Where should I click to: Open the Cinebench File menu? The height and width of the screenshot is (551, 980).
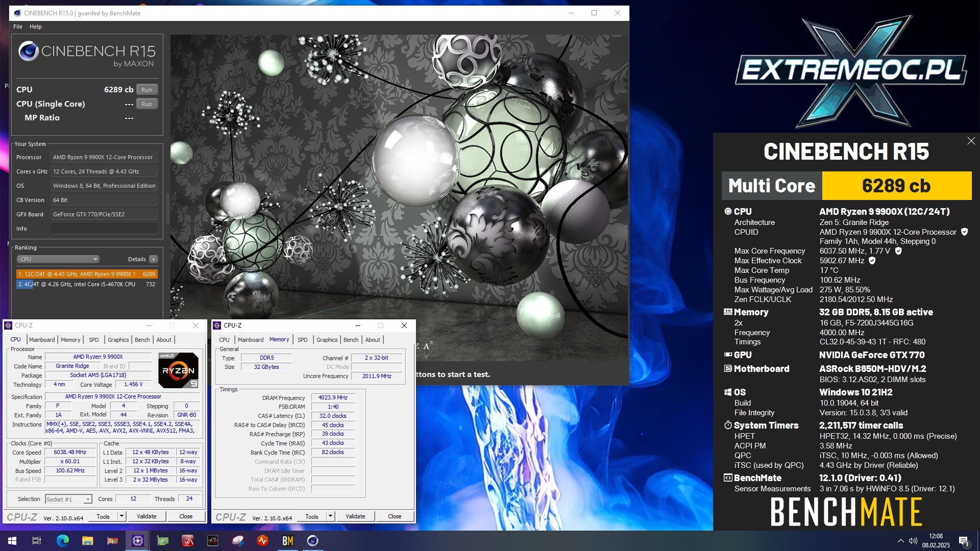pyautogui.click(x=18, y=27)
